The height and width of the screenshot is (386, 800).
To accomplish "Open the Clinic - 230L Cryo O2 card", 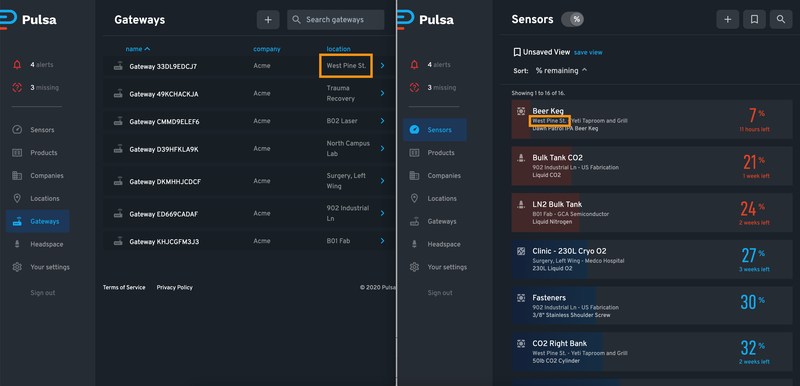I will pyautogui.click(x=652, y=260).
